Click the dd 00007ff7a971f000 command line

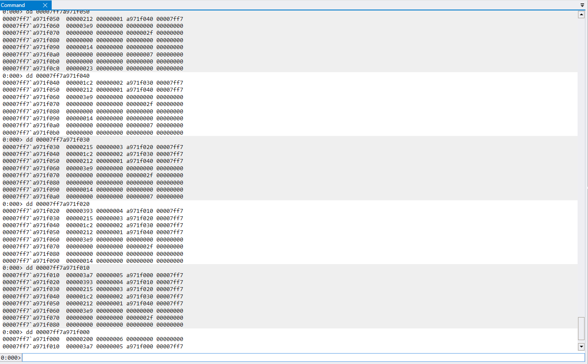click(58, 332)
